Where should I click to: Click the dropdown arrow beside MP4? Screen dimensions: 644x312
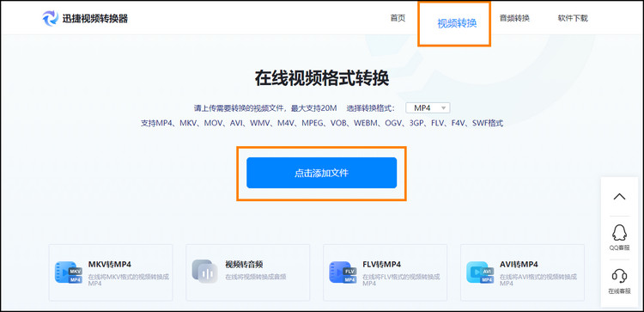tap(443, 108)
